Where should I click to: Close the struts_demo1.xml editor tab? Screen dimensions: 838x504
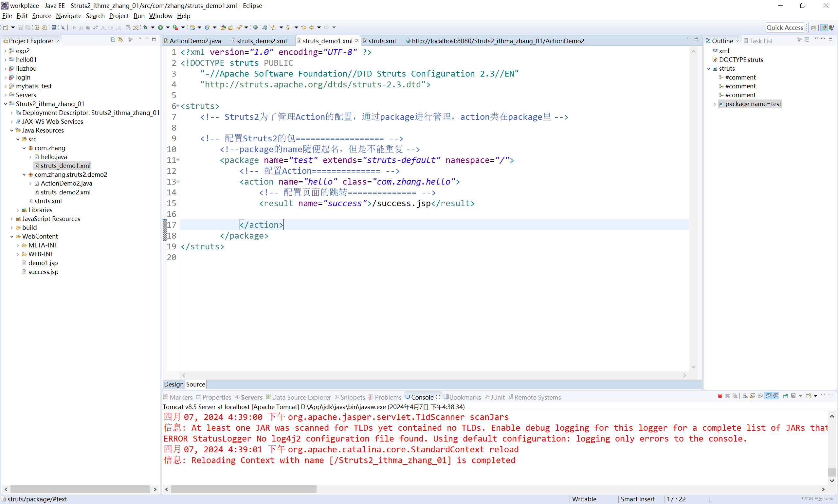pyautogui.click(x=357, y=40)
